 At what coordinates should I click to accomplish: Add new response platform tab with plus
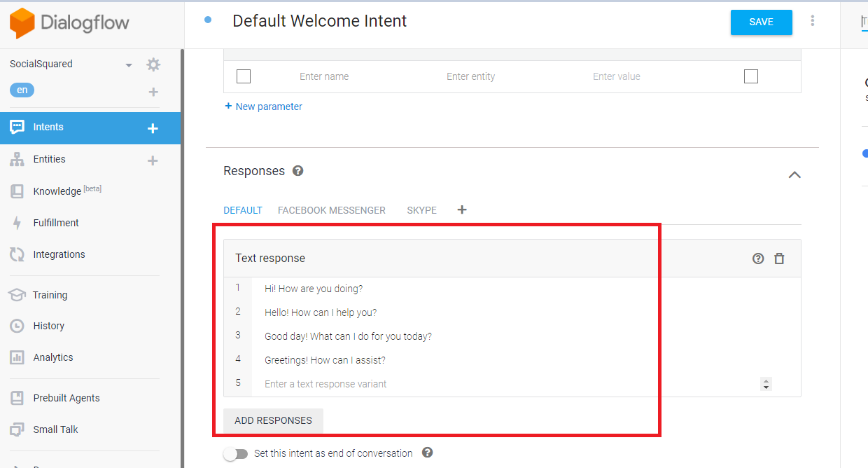coord(461,209)
